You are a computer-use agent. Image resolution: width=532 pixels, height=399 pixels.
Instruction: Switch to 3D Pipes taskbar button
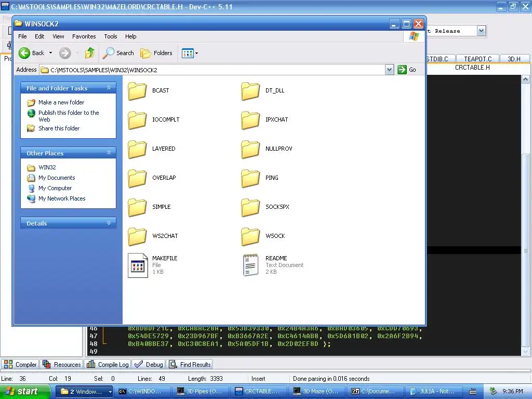pos(201,392)
